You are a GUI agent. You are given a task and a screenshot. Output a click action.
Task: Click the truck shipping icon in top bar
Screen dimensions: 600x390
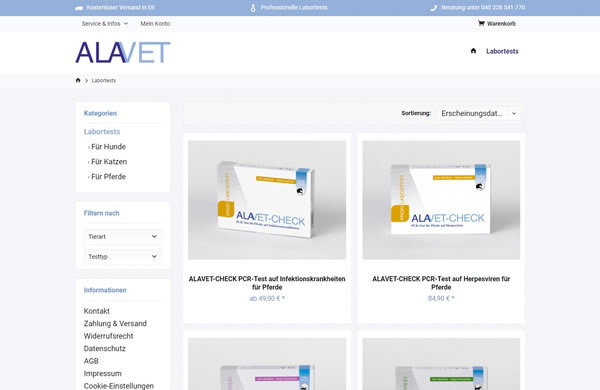(x=79, y=8)
